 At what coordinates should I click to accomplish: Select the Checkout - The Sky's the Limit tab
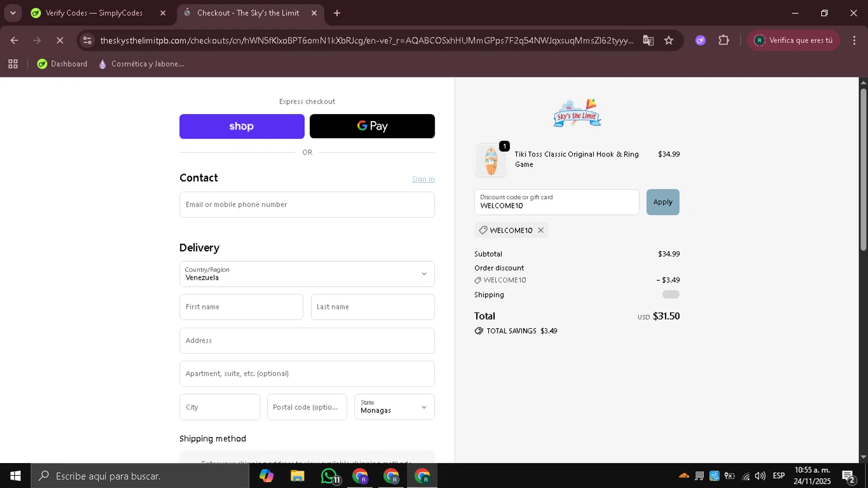click(x=248, y=13)
